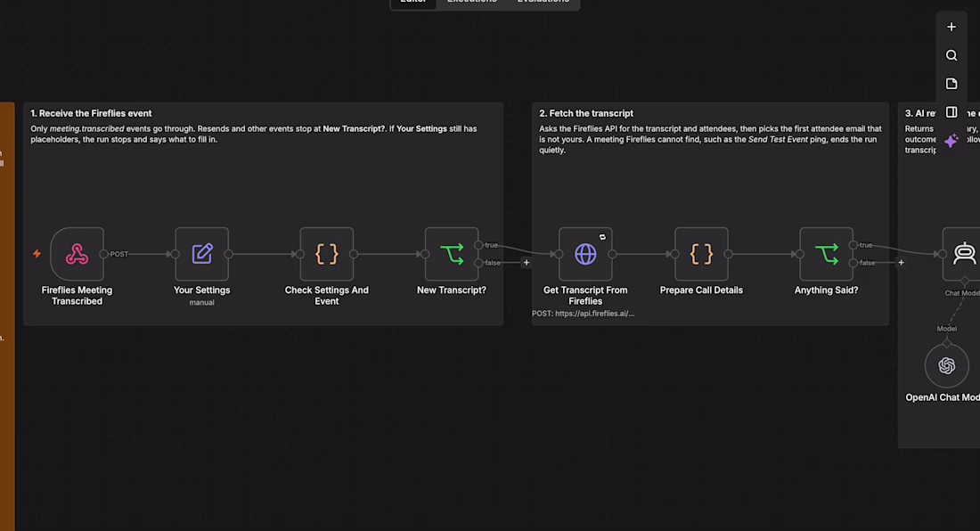This screenshot has width=980, height=531.
Task: Click the add node plus icon
Action: point(951,27)
